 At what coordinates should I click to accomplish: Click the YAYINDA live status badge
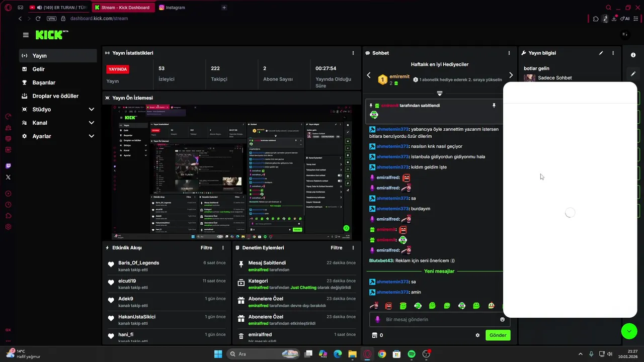coord(118,69)
